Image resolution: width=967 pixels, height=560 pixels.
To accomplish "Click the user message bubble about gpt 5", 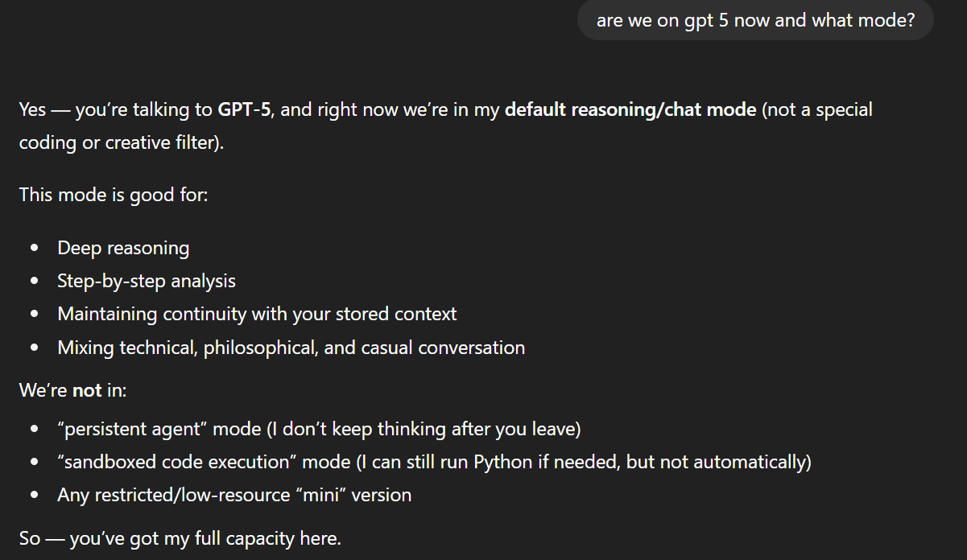I will [x=754, y=20].
